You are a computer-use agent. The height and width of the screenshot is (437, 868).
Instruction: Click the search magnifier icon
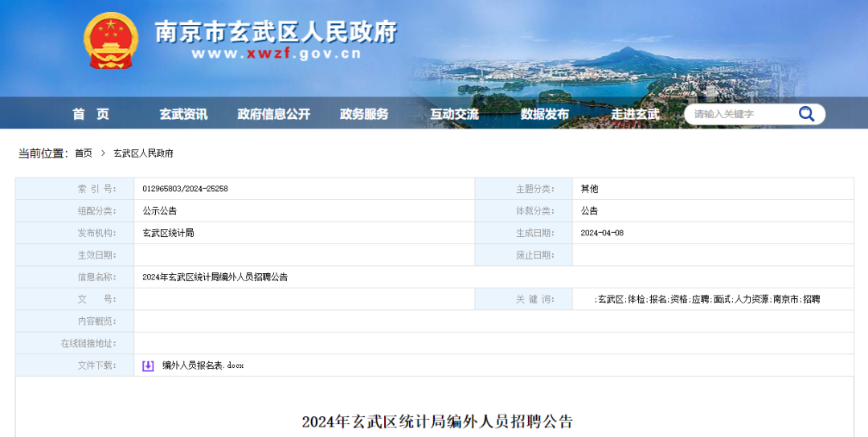806,114
